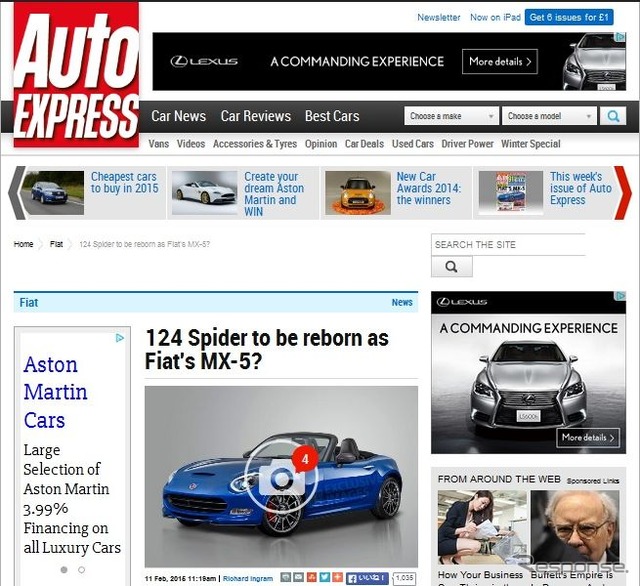Click the Newsletter link
Screen dimensions: 640x586
[x=438, y=17]
